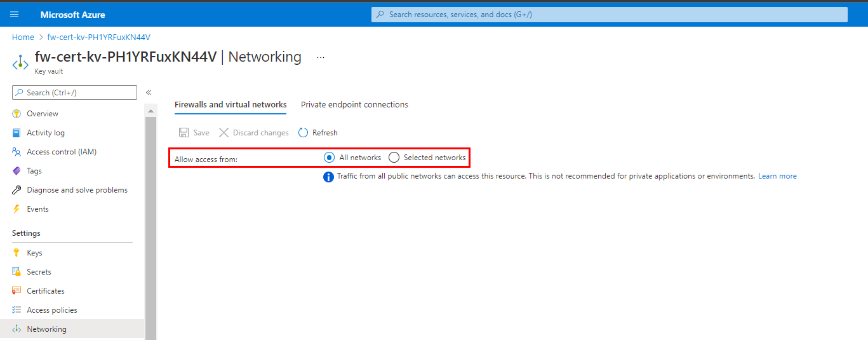
Task: Click the traffic from all public networks notice
Action: (546, 176)
